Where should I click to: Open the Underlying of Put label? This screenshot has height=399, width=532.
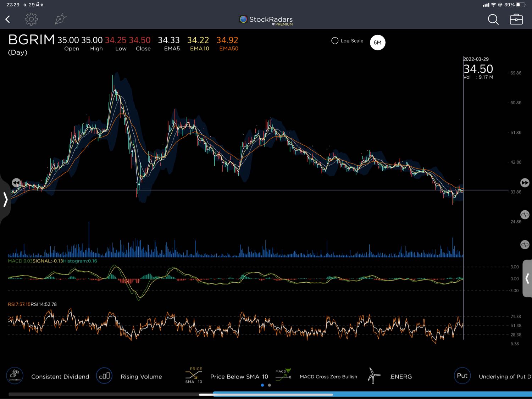tap(505, 377)
